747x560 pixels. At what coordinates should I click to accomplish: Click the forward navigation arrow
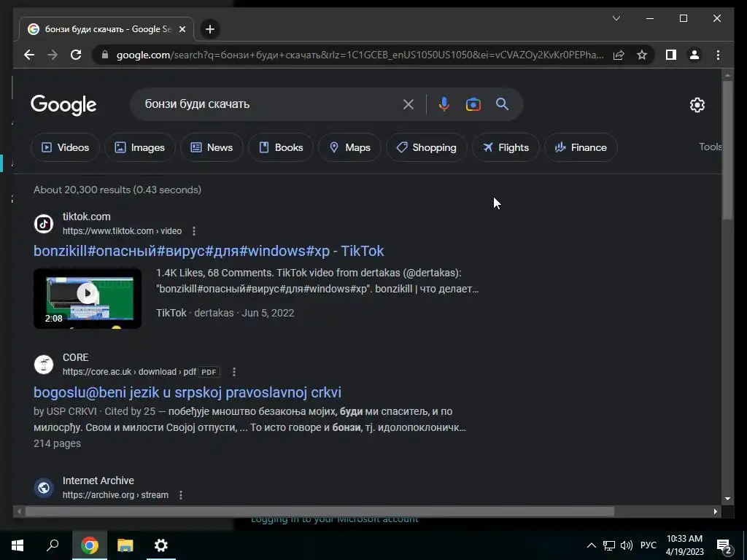coord(53,55)
